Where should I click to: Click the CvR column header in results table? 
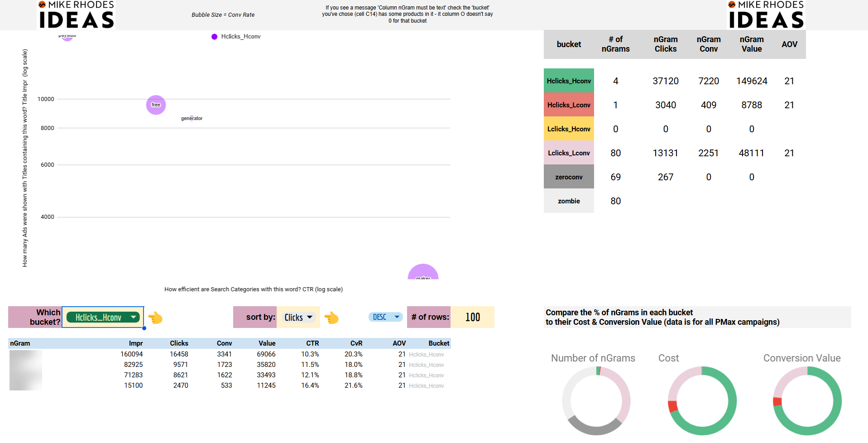[x=356, y=343]
